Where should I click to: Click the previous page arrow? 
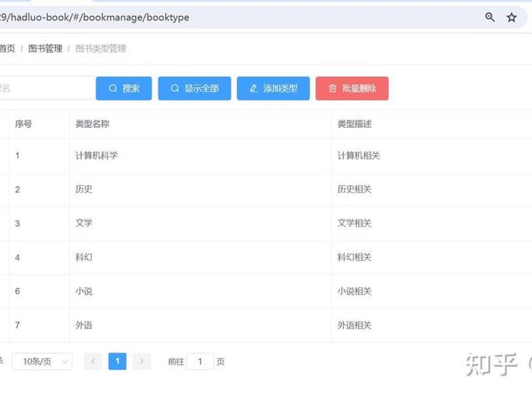pos(93,361)
